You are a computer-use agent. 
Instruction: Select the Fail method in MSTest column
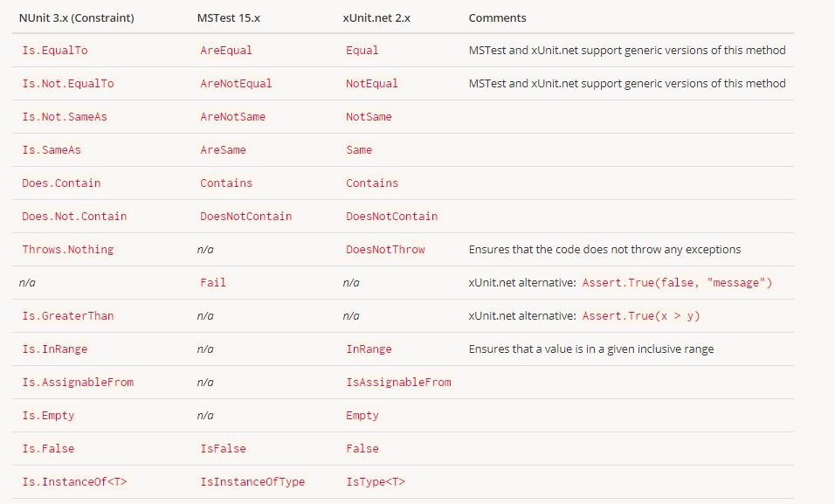213,283
